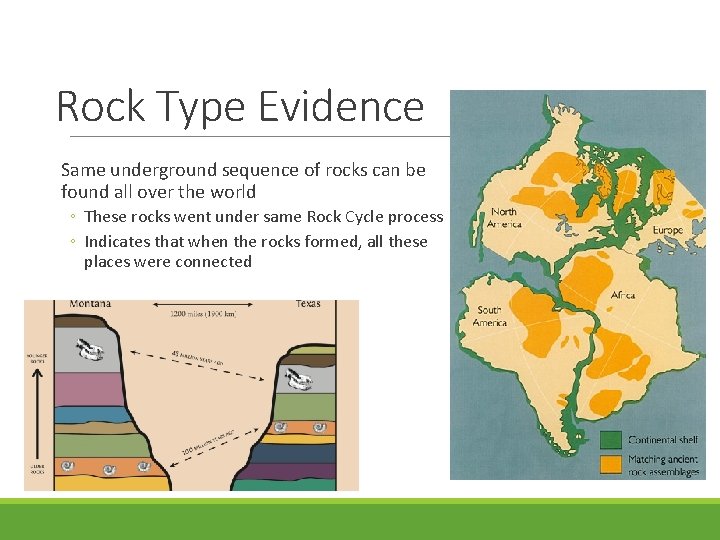Screen dimensions: 720x540
Task: Click the "Matching ancient rock assemblages" legend text
Action: [x=664, y=465]
